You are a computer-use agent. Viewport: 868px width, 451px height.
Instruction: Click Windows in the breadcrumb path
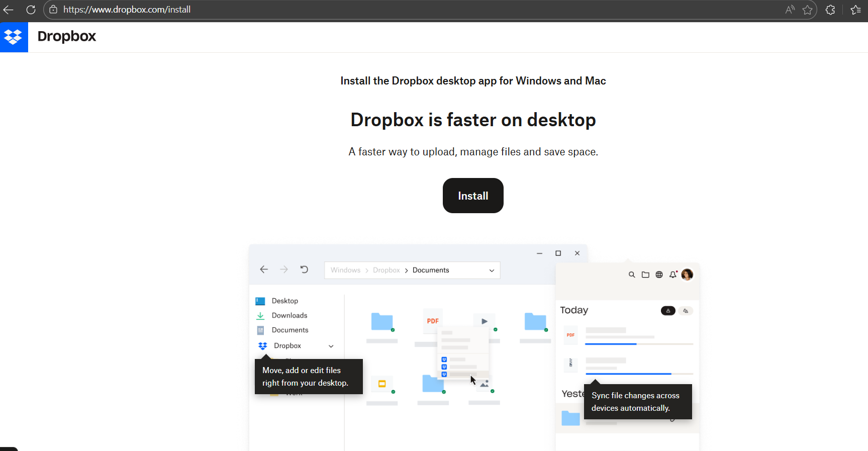point(345,270)
